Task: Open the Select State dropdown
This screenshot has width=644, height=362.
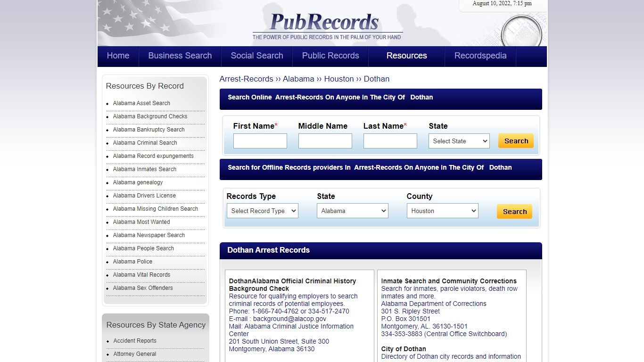Action: pyautogui.click(x=459, y=141)
